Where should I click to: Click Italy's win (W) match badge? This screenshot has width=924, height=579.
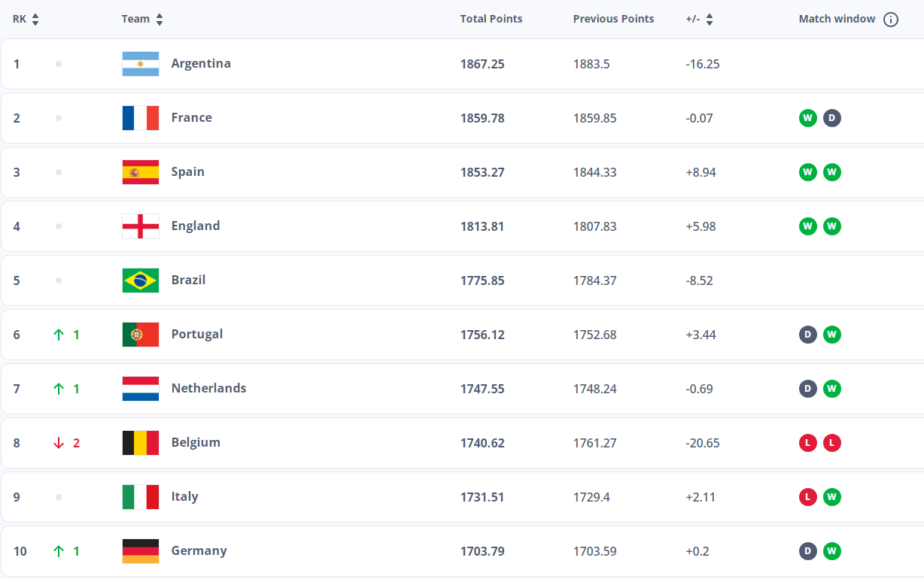831,497
